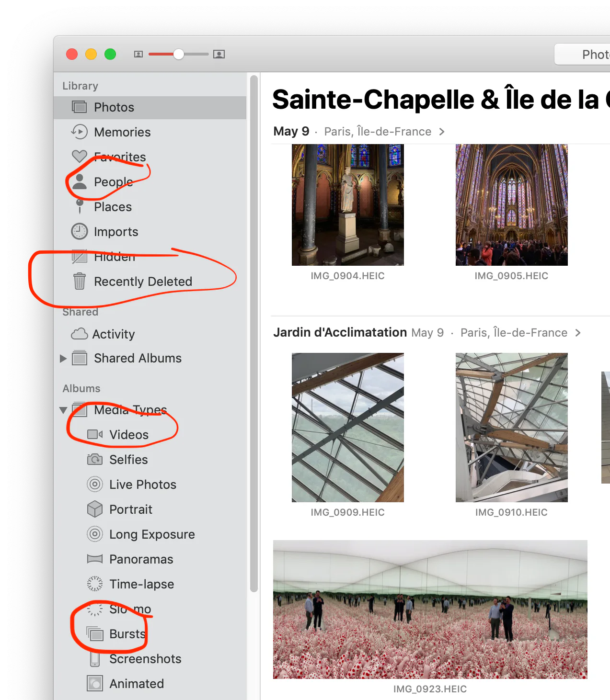Click the IMG_0904.HEIC filename label
The width and height of the screenshot is (610, 700).
[x=348, y=276]
